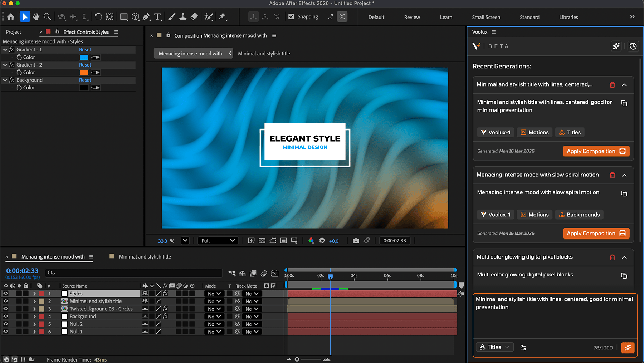The height and width of the screenshot is (363, 644).
Task: Copy the Multi color glowing prompt
Action: tap(624, 276)
